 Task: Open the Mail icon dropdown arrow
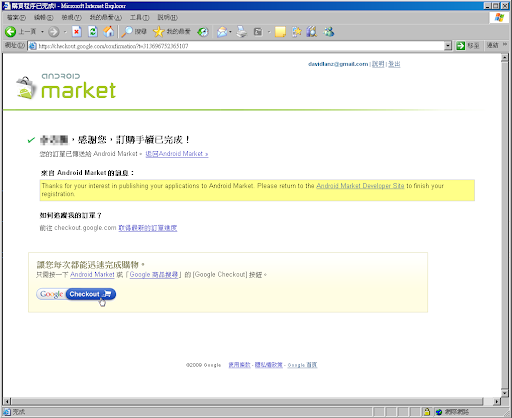pos(230,32)
